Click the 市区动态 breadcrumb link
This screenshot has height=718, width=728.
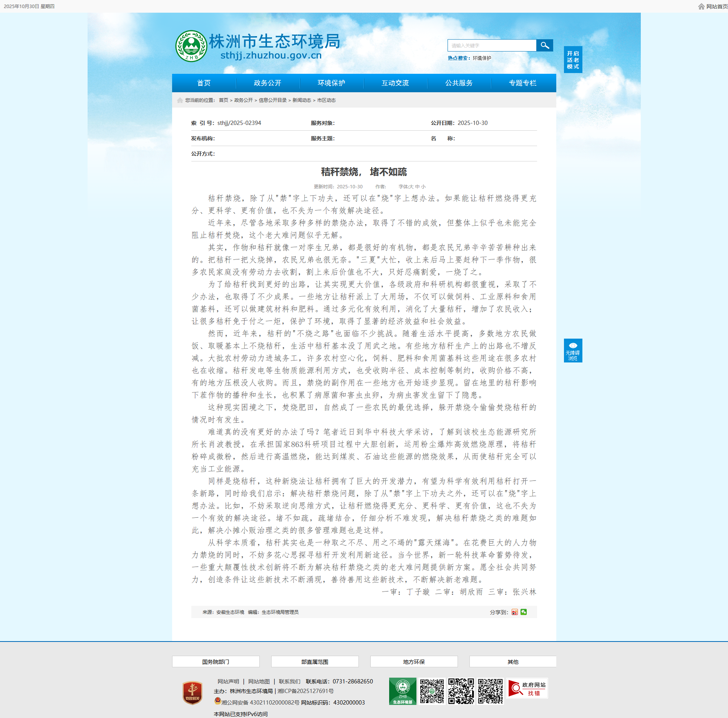coord(326,100)
